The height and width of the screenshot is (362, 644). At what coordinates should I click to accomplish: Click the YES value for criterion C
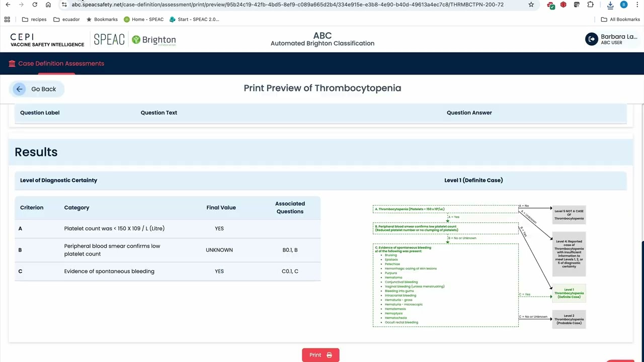(219, 271)
